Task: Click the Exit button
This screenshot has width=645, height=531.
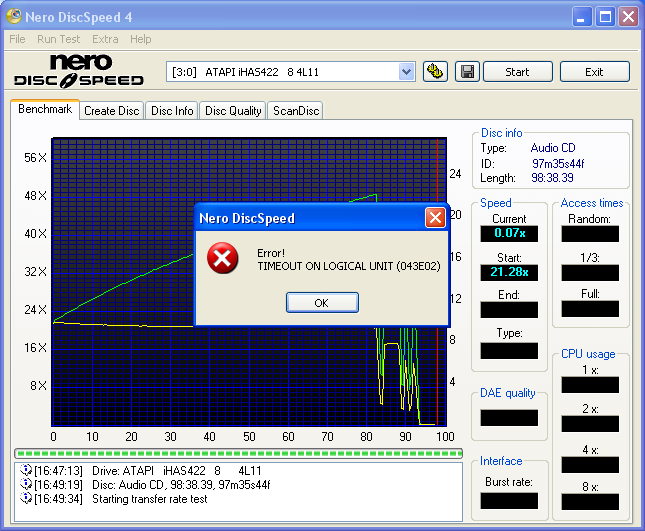Action: click(594, 72)
